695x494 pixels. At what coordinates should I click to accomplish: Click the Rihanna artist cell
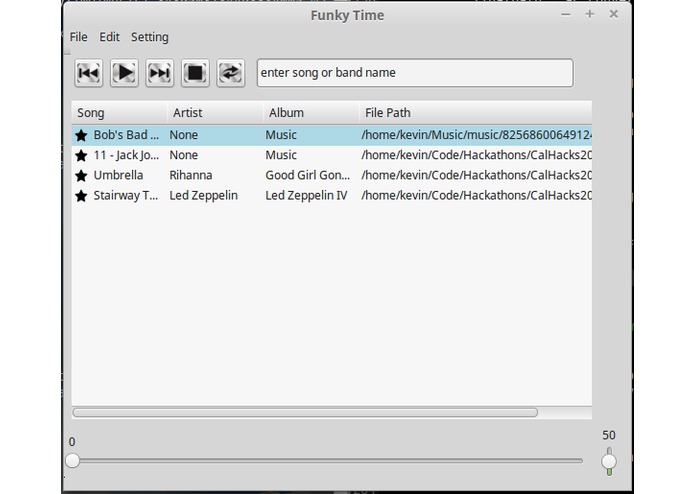[191, 175]
